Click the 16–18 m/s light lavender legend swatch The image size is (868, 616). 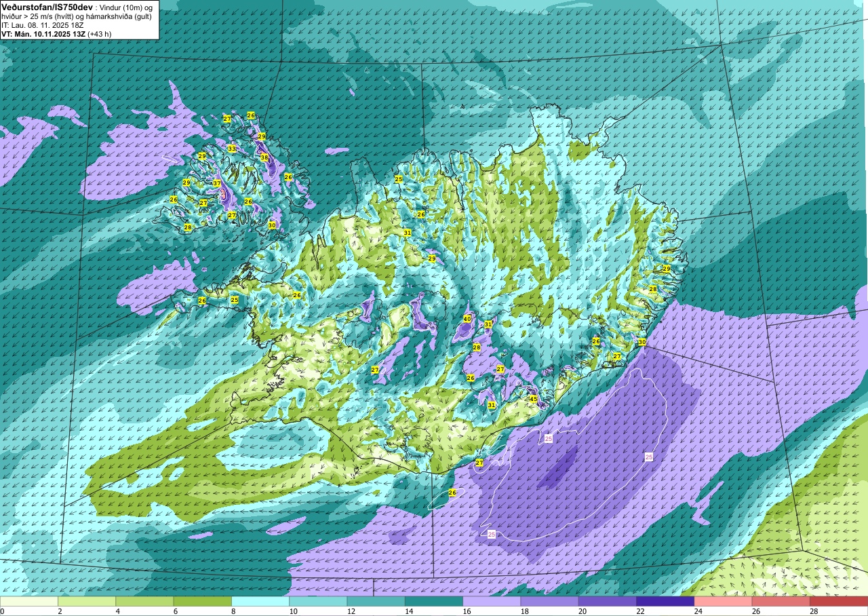point(492,601)
